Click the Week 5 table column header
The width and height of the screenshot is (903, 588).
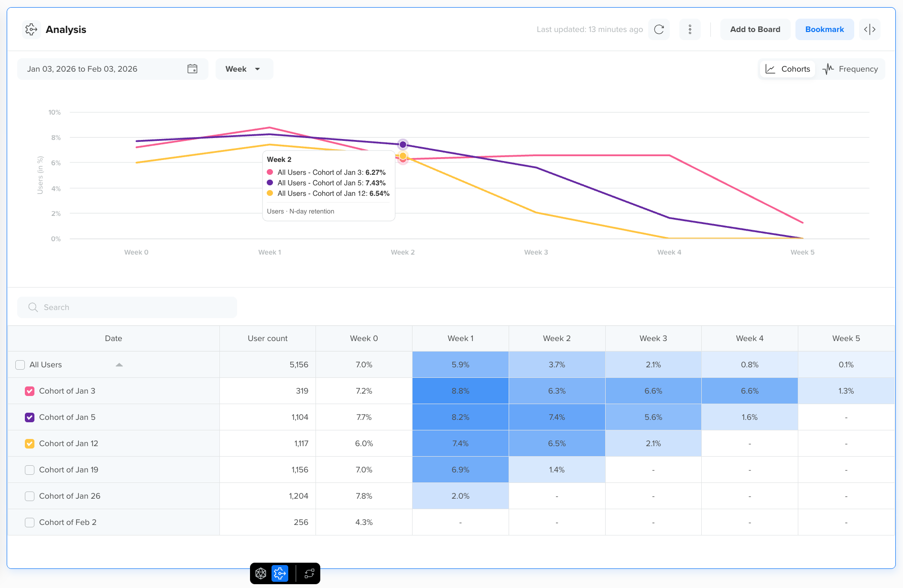point(846,339)
